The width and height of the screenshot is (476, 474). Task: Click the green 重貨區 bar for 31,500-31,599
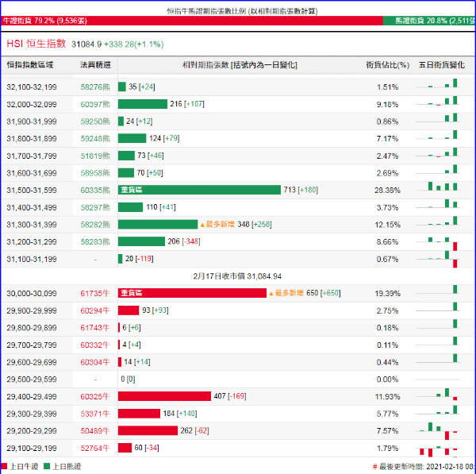coord(199,190)
